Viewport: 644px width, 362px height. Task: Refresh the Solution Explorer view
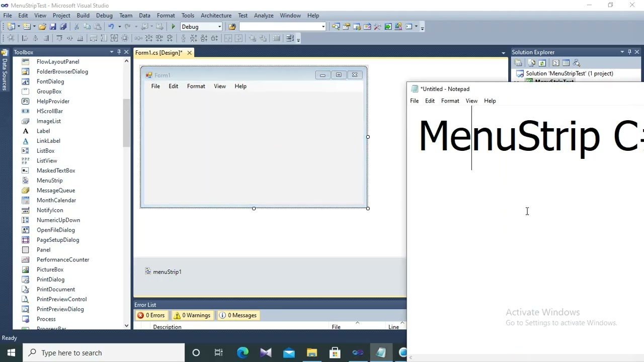[542, 63]
